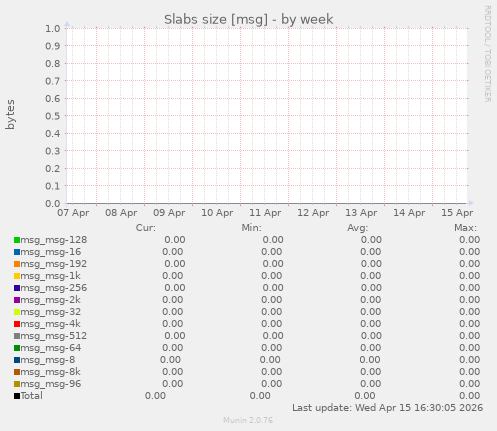497x431 pixels.
Task: Click the gray msg_msg-512 color swatch
Action: 17,336
